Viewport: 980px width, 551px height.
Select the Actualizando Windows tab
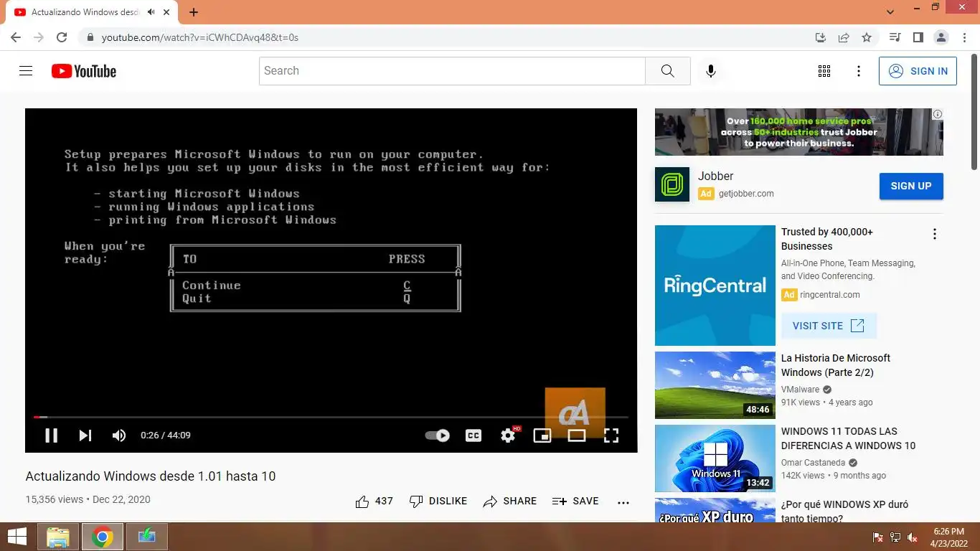(x=92, y=12)
